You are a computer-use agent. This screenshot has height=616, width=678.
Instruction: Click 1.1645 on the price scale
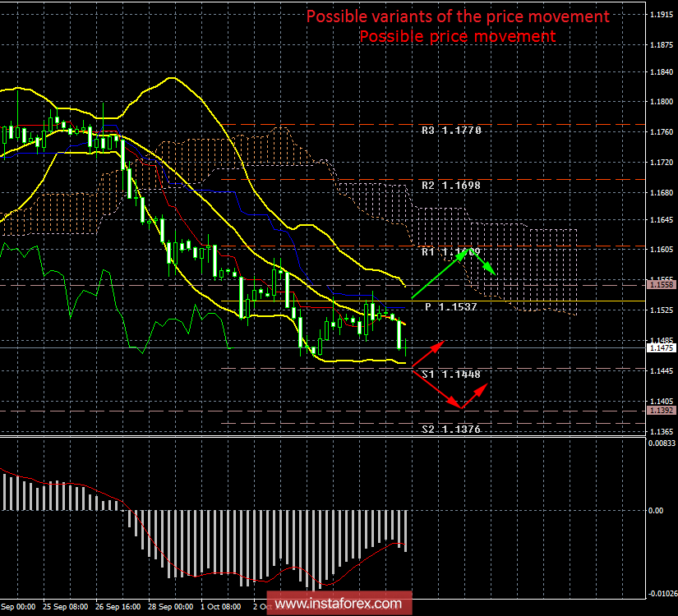click(x=662, y=220)
